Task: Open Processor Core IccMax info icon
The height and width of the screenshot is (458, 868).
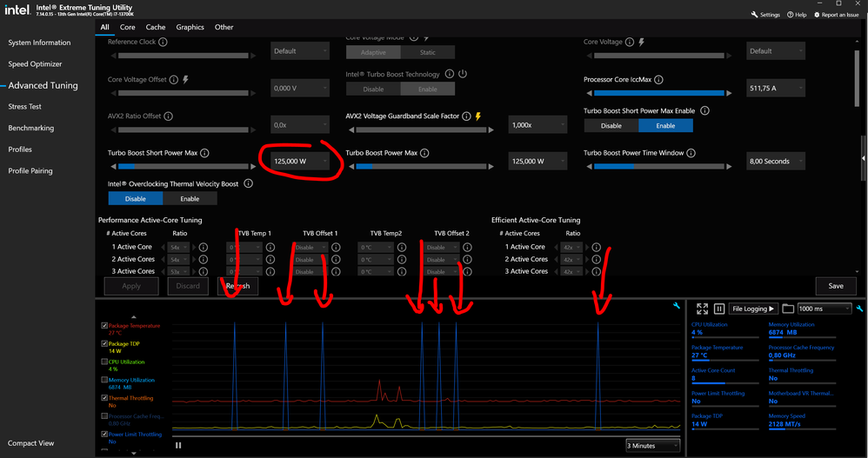Action: [658, 80]
